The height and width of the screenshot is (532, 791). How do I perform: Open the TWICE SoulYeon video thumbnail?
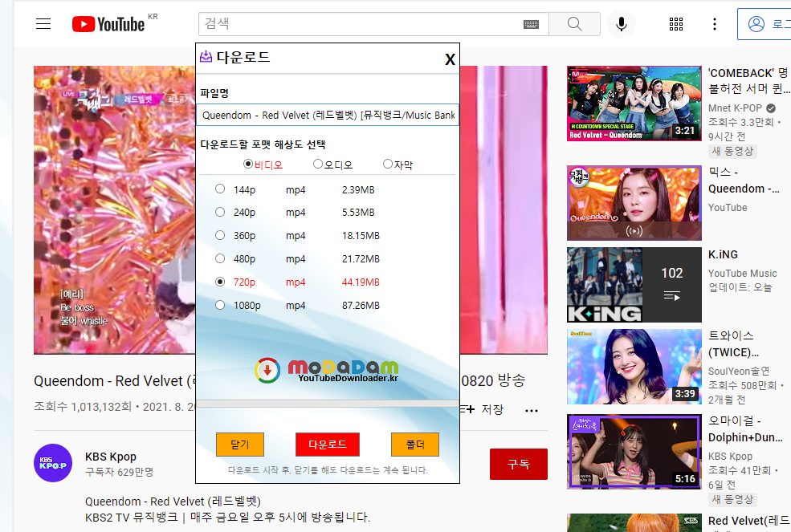[634, 367]
